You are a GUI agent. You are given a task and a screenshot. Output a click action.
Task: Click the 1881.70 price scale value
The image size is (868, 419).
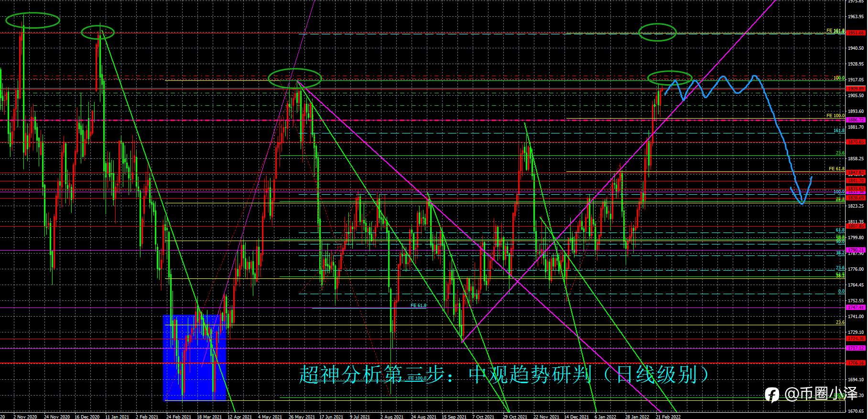pos(856,127)
